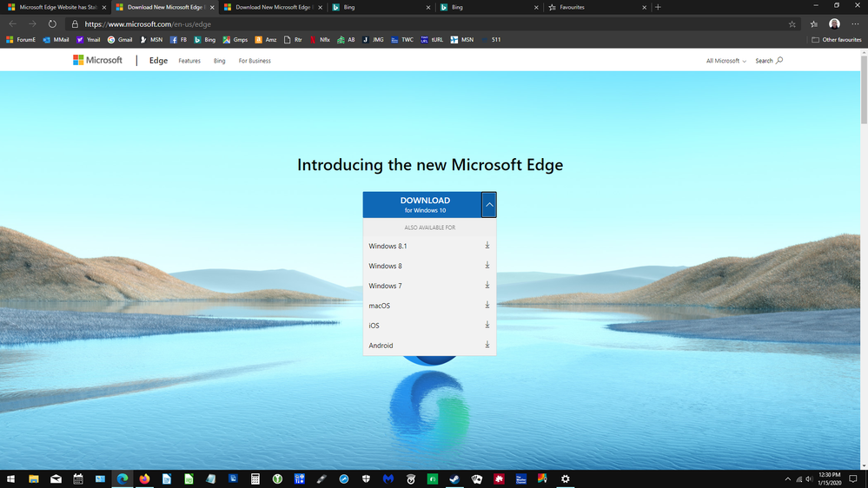This screenshot has height=488, width=868.
Task: Download Edge for Windows 8.1
Action: coord(429,246)
